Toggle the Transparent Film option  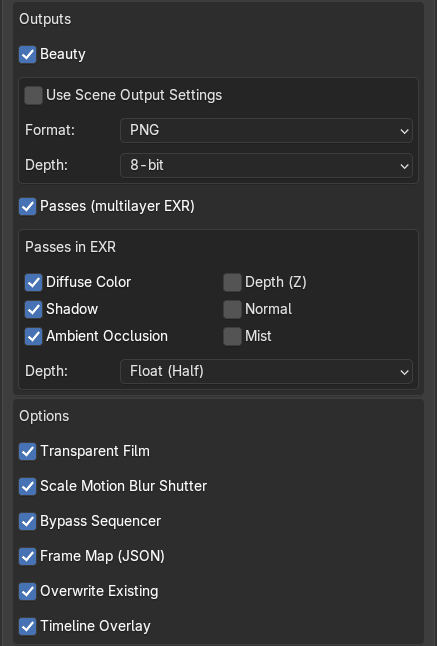[28, 452]
